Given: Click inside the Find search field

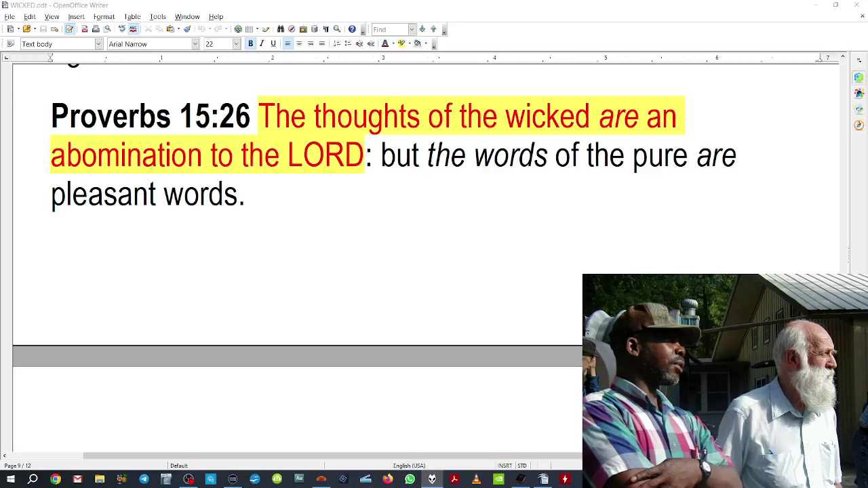Looking at the screenshot, I should [x=389, y=29].
